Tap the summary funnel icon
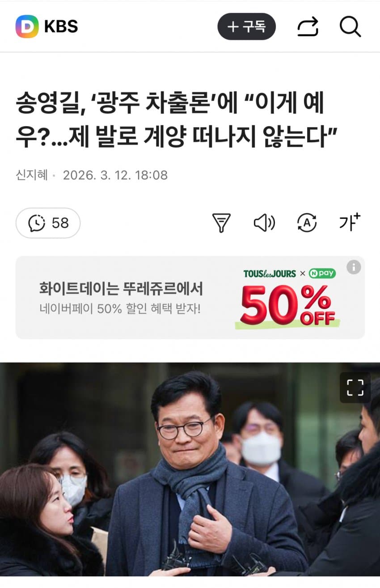The image size is (380, 588). pyautogui.click(x=221, y=222)
